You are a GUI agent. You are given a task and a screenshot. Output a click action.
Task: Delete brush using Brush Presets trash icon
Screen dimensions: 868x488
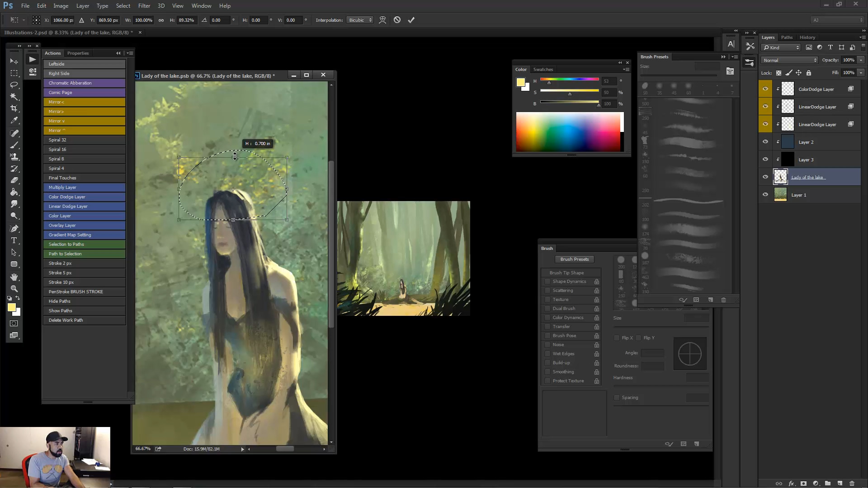[x=723, y=300]
